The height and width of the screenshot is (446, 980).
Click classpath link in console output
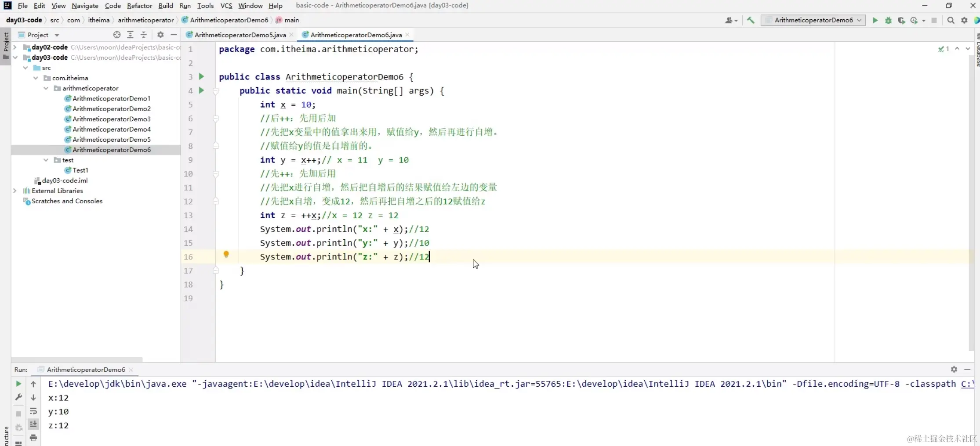[x=967, y=384]
